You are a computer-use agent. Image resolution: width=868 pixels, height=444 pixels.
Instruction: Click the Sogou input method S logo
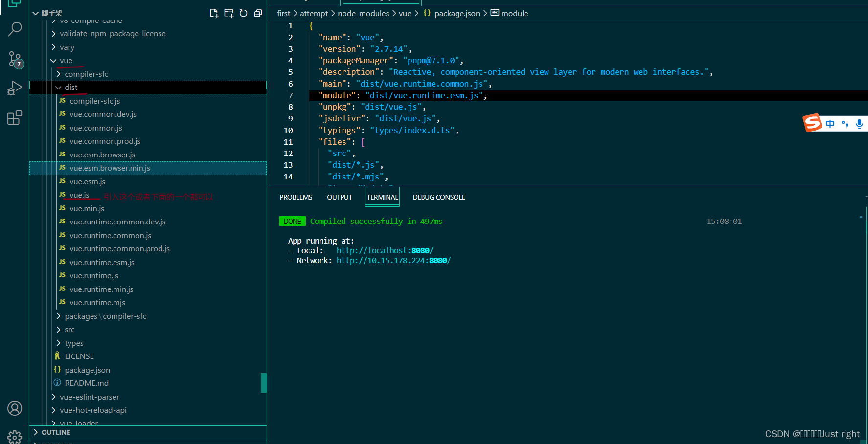click(x=812, y=123)
